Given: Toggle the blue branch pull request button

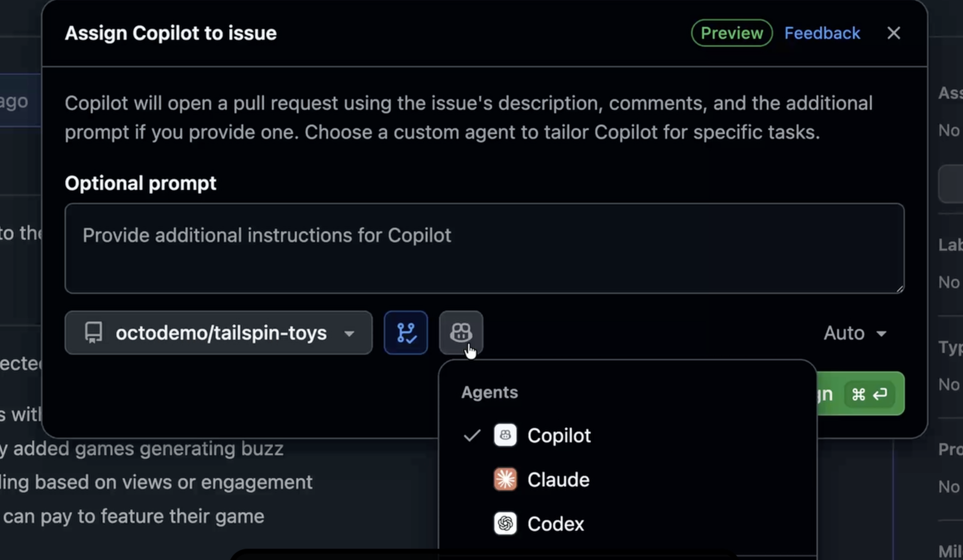Looking at the screenshot, I should tap(406, 332).
